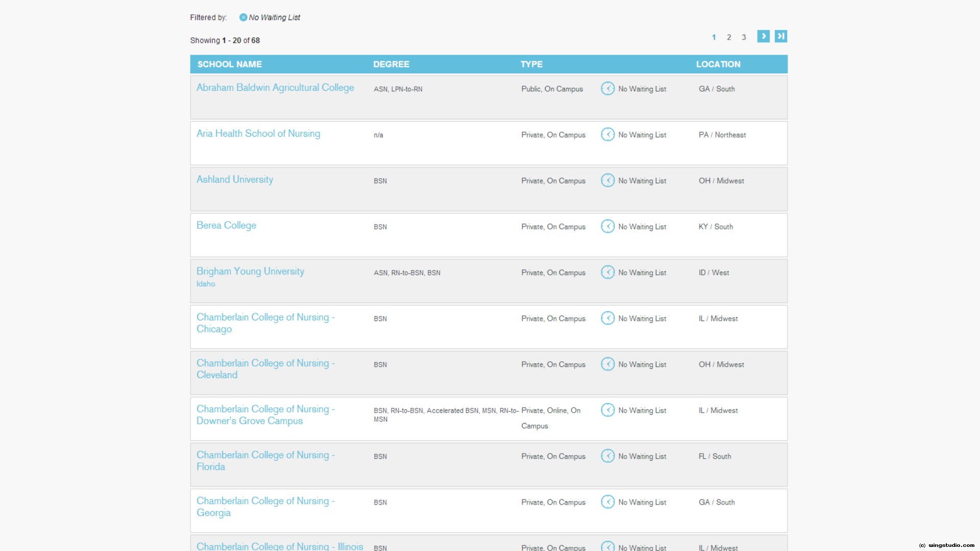This screenshot has height=551, width=980.
Task: Jump to last results page icon
Action: (780, 36)
